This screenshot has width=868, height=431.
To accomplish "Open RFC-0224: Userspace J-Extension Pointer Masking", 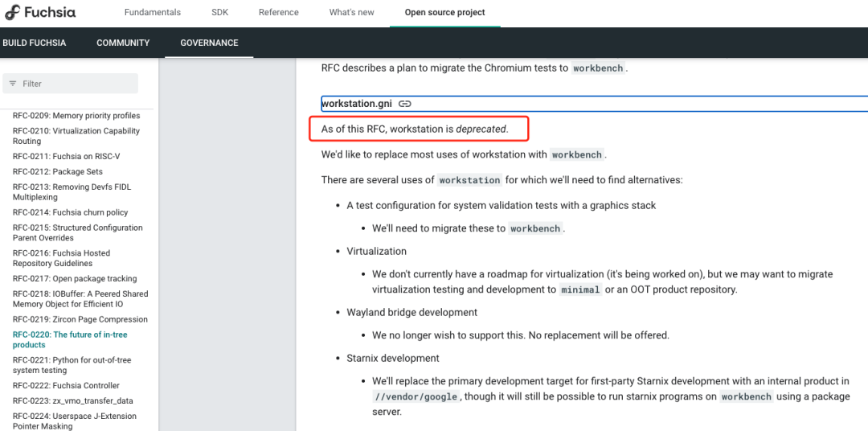I will click(x=75, y=421).
